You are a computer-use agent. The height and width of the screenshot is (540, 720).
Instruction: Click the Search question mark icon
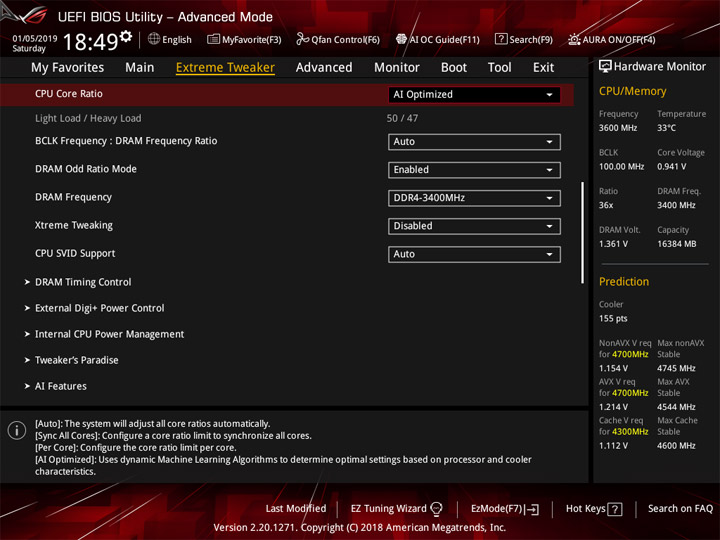[x=501, y=39]
